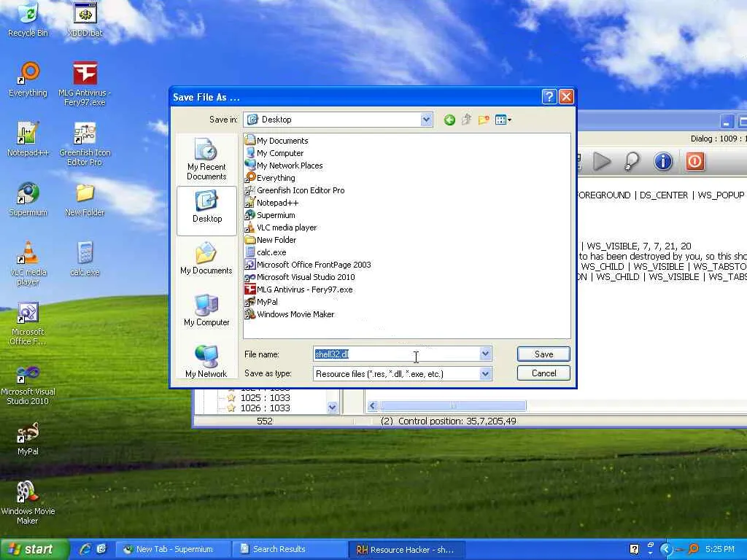Select My Network Places in the file list

[284, 166]
